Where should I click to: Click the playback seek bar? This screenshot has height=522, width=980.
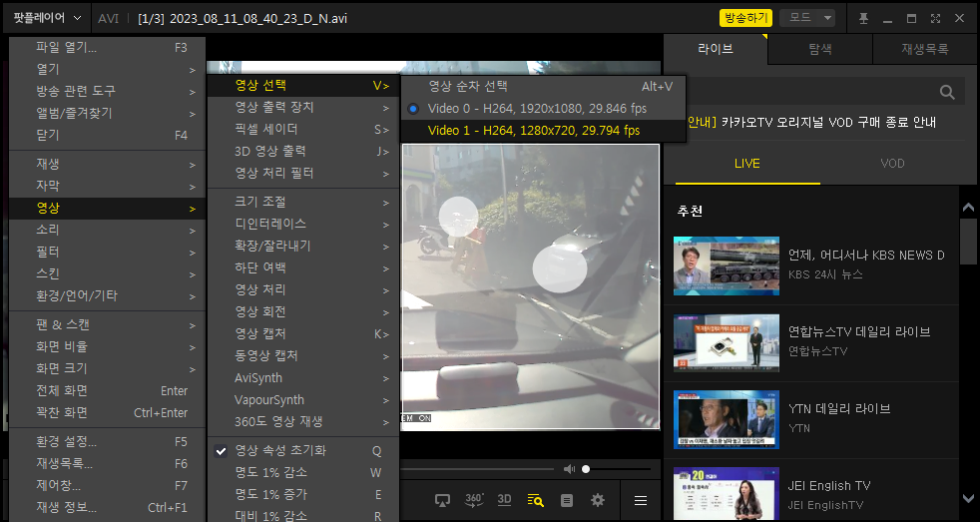pos(477,469)
